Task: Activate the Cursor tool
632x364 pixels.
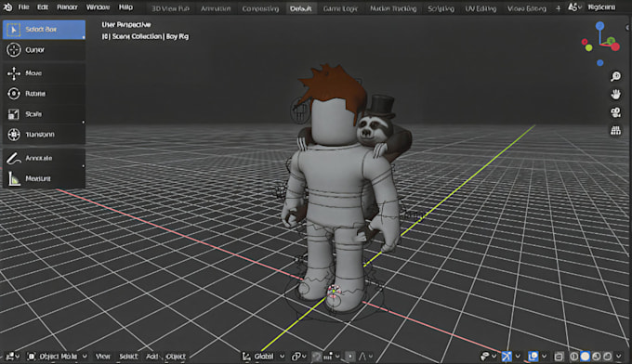Action: [44, 50]
